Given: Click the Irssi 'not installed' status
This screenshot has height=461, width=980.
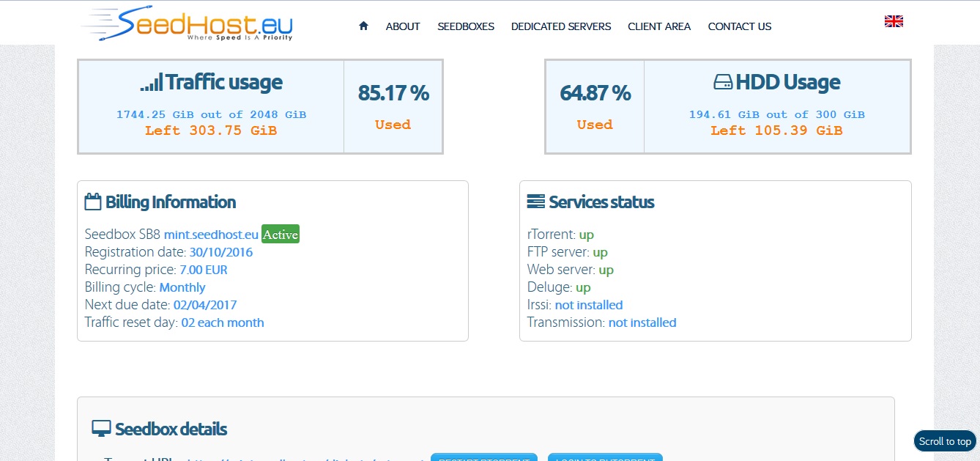Looking at the screenshot, I should [589, 305].
